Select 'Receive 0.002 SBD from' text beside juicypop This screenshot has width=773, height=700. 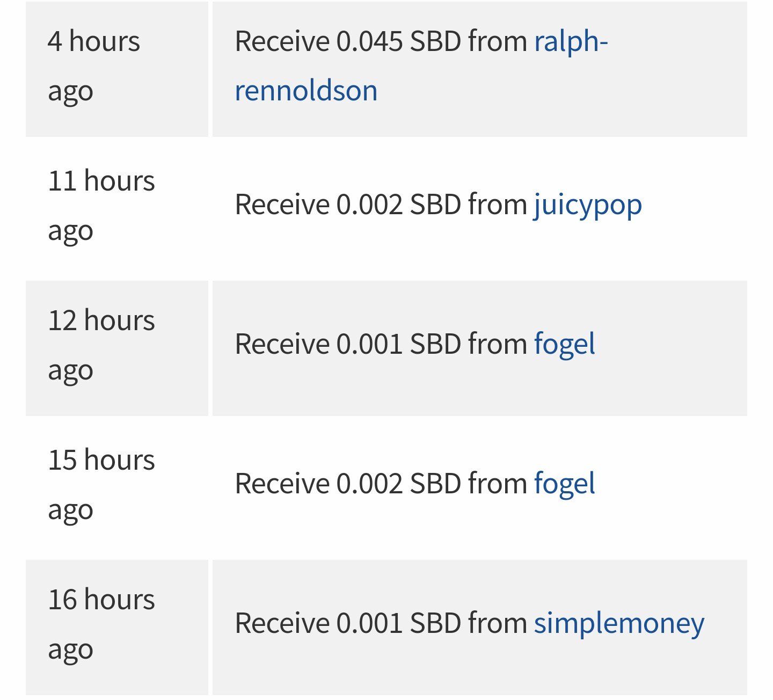pyautogui.click(x=381, y=205)
